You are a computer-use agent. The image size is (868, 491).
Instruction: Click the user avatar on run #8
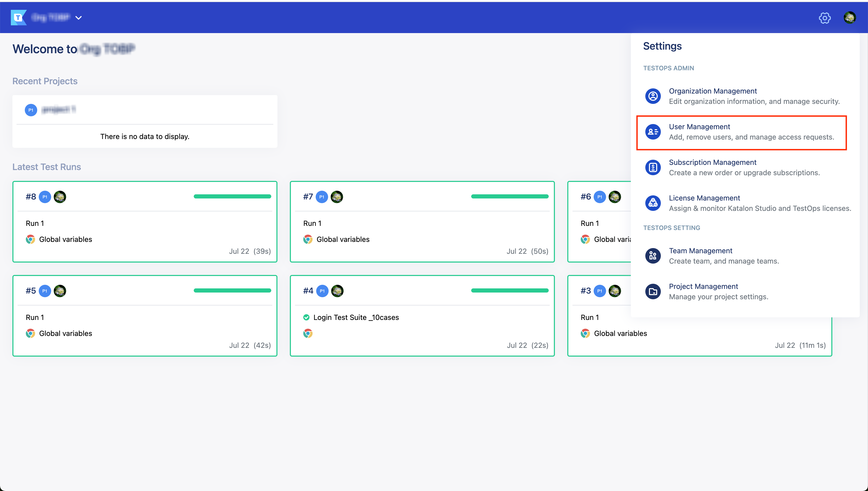tap(60, 197)
